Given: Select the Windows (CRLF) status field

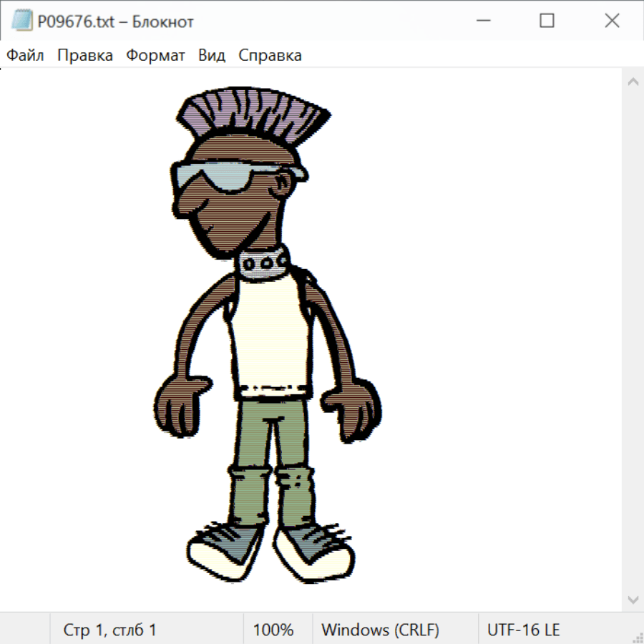Looking at the screenshot, I should (x=380, y=630).
